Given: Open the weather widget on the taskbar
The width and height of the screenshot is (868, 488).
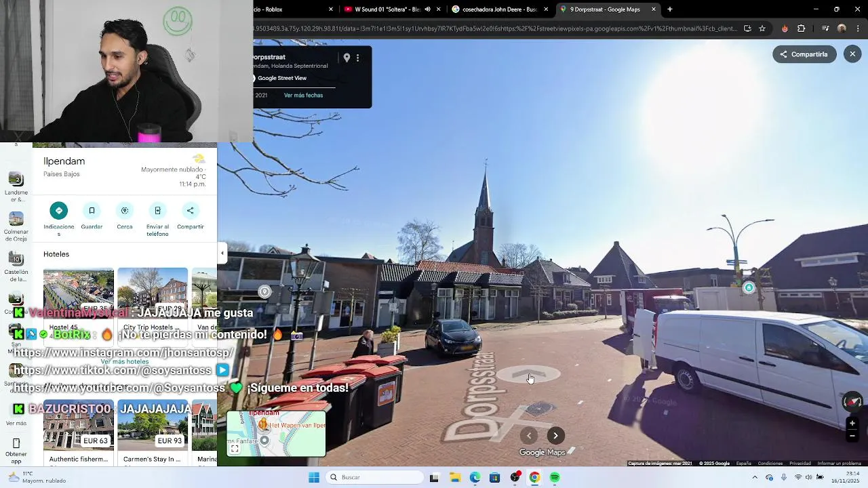Looking at the screenshot, I should (x=37, y=477).
